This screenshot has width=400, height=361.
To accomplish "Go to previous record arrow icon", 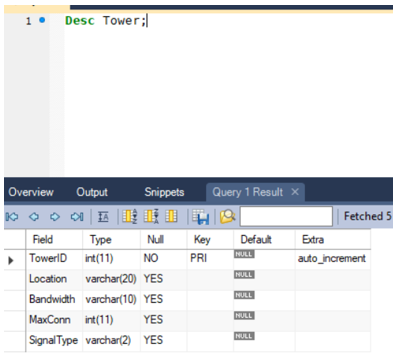I will pyautogui.click(x=34, y=217).
